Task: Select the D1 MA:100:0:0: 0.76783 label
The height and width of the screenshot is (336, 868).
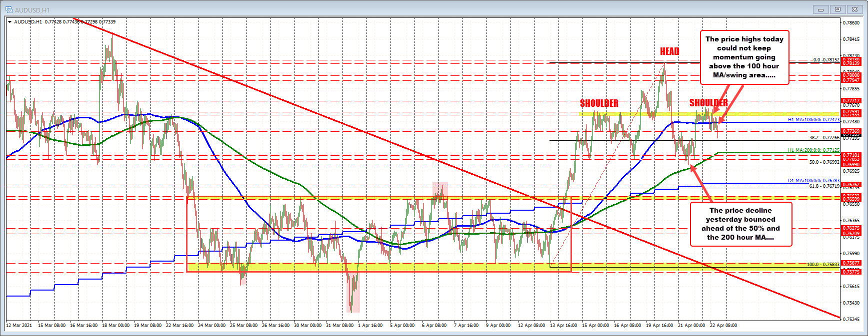Action: click(x=813, y=181)
